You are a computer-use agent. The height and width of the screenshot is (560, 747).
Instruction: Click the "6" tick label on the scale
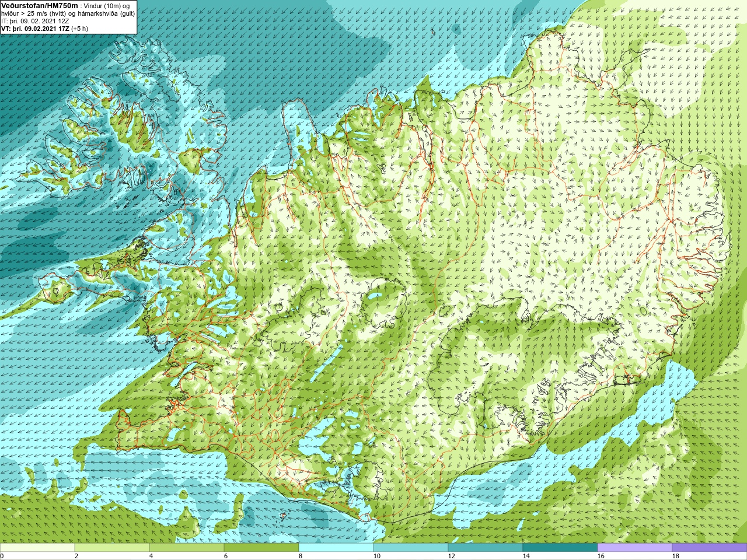(226, 556)
